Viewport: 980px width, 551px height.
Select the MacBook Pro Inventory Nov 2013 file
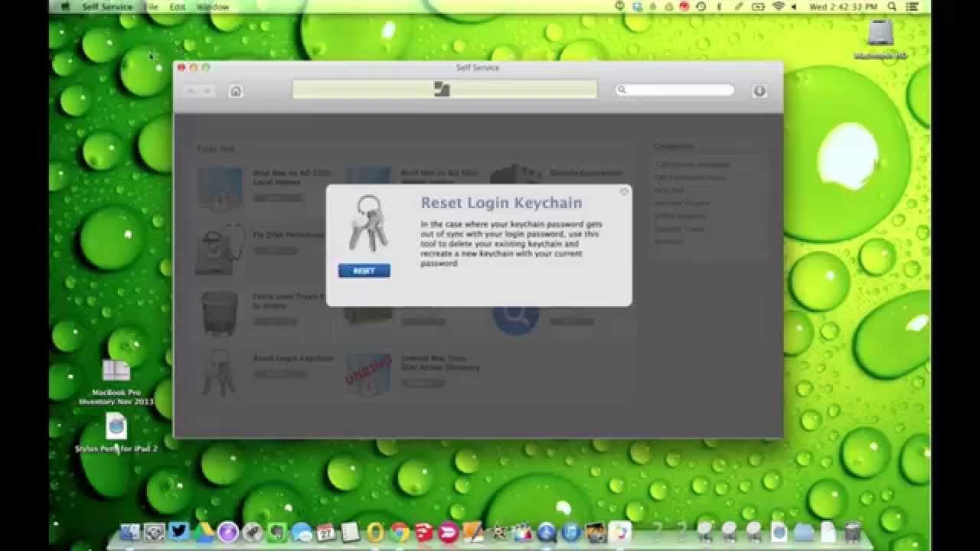point(116,383)
